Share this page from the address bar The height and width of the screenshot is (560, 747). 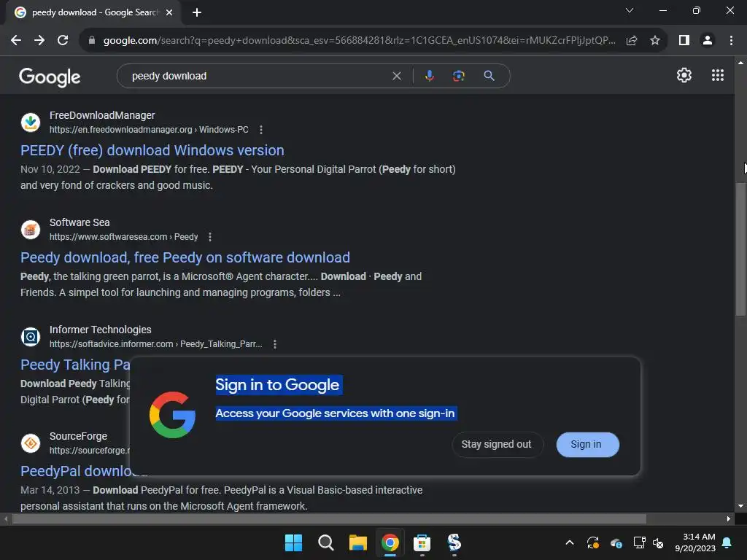pyautogui.click(x=632, y=41)
